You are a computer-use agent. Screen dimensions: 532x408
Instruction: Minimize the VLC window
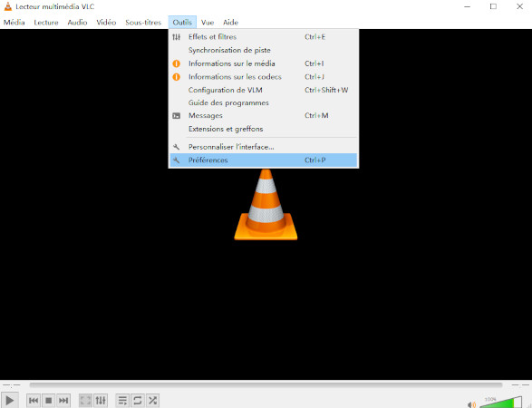point(467,6)
